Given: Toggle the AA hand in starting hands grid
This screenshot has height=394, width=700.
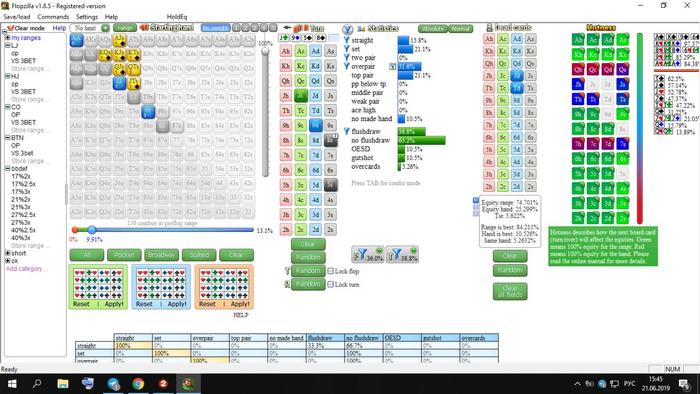Looking at the screenshot, I should coord(76,40).
